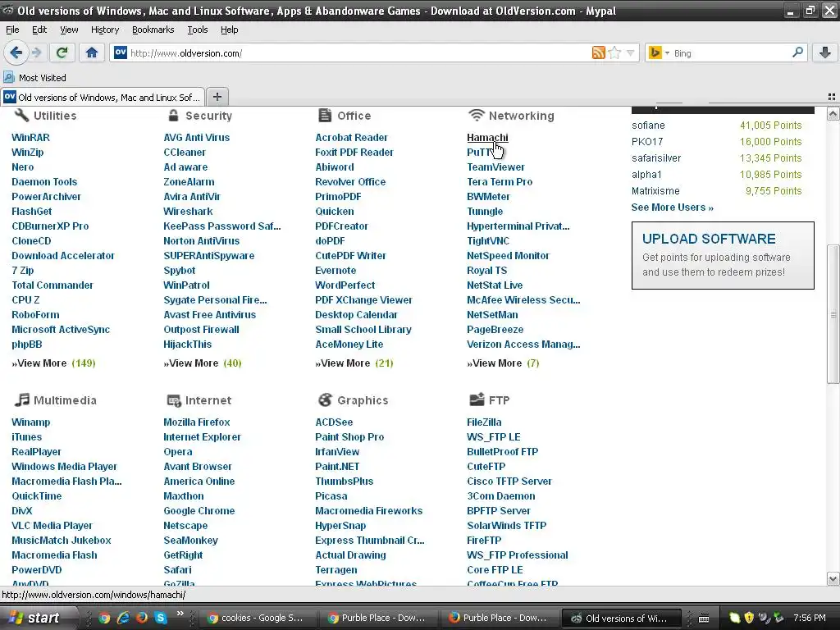The width and height of the screenshot is (840, 630).
Task: Open the address bar history dropdown arrow
Action: (631, 53)
